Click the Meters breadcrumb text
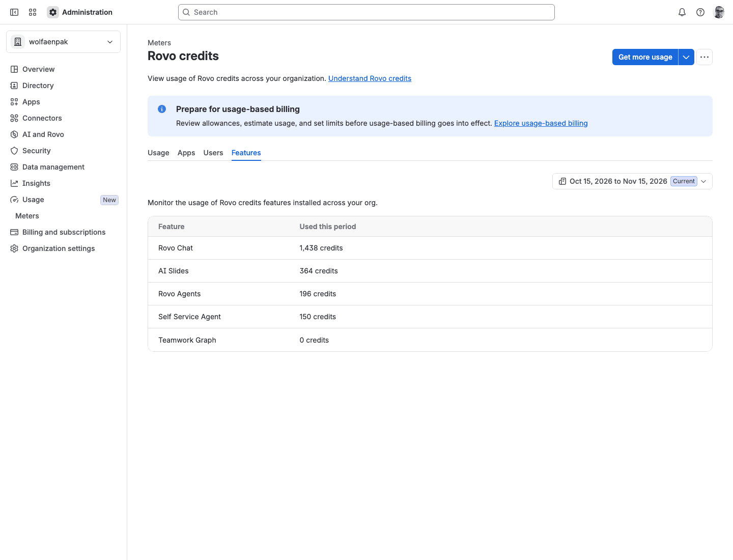The width and height of the screenshot is (733, 560). 159,43
